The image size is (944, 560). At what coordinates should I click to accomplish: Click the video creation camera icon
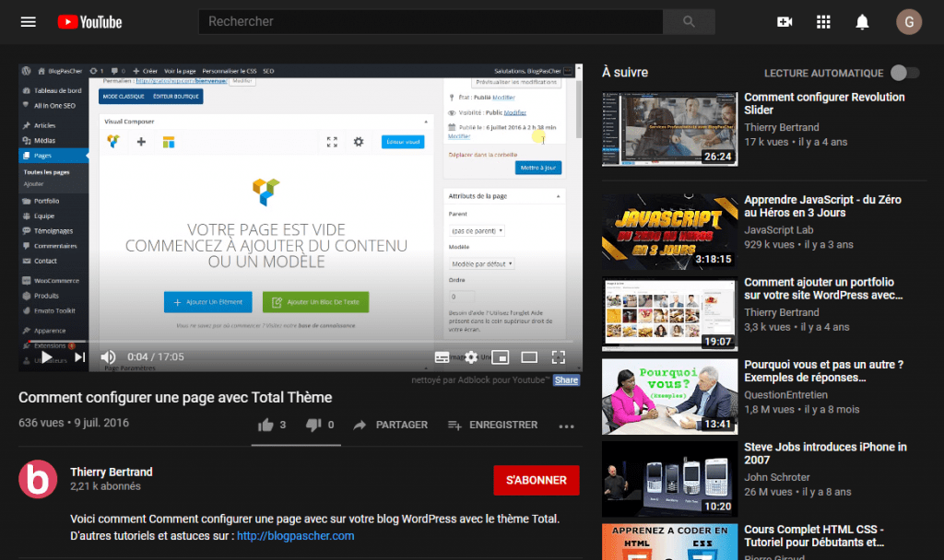click(784, 21)
